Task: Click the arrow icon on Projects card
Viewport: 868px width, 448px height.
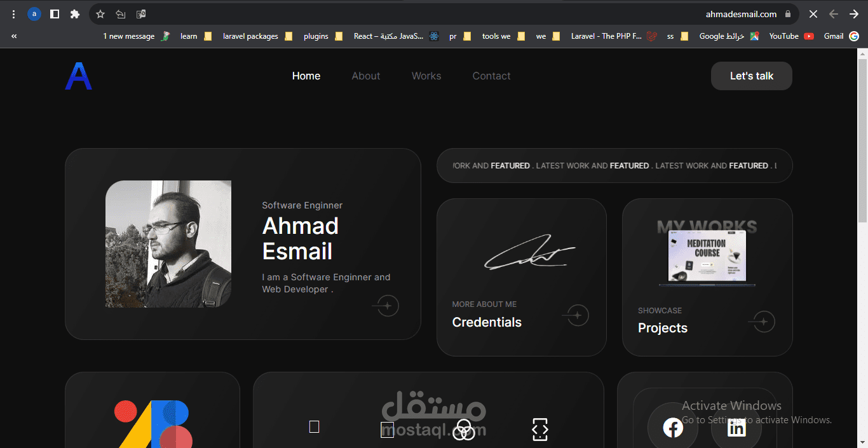Action: (762, 322)
